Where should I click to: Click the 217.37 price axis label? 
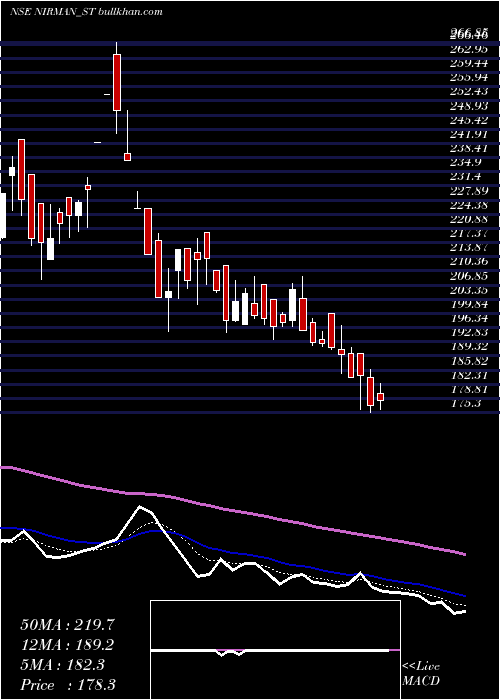[x=468, y=234]
